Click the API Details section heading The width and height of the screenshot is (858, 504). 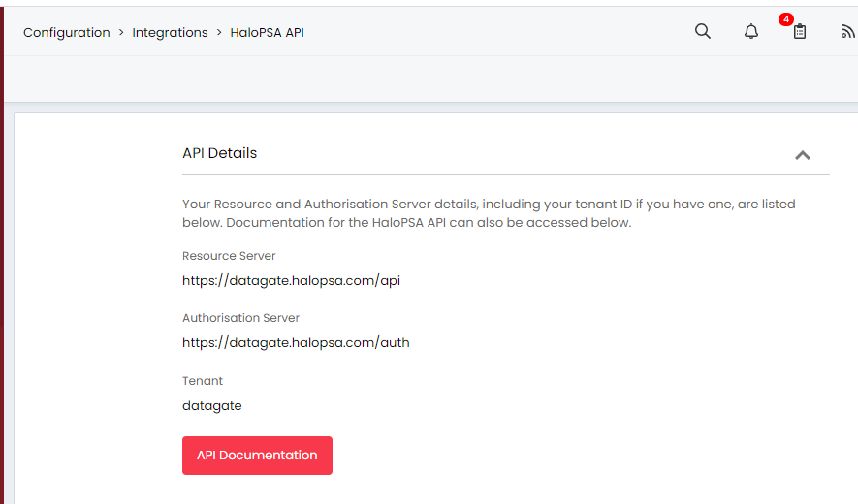pyautogui.click(x=220, y=153)
